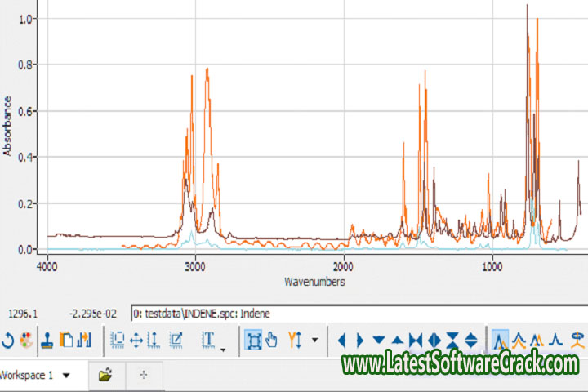Select the autoscale all axes icon
The width and height of the screenshot is (588, 392).
(x=118, y=339)
